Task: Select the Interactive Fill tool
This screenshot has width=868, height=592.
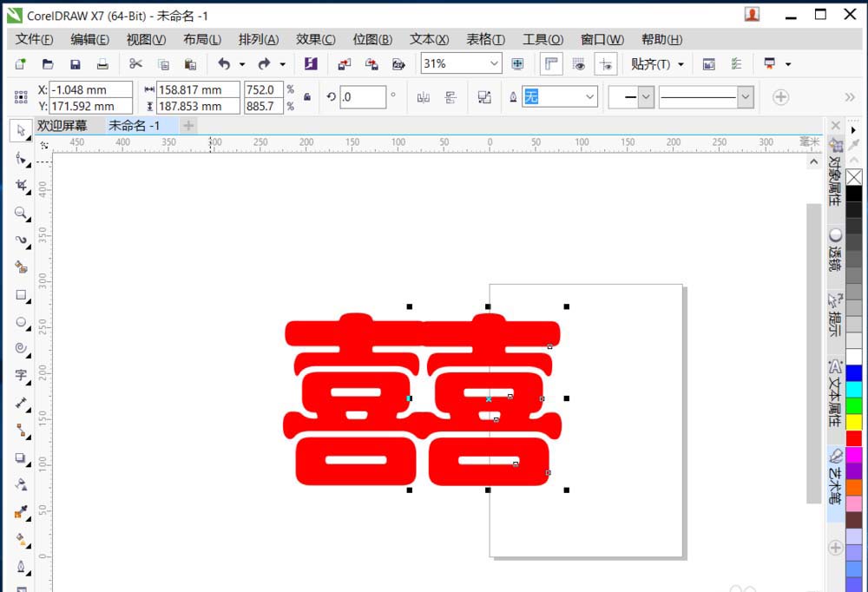Action: point(21,539)
